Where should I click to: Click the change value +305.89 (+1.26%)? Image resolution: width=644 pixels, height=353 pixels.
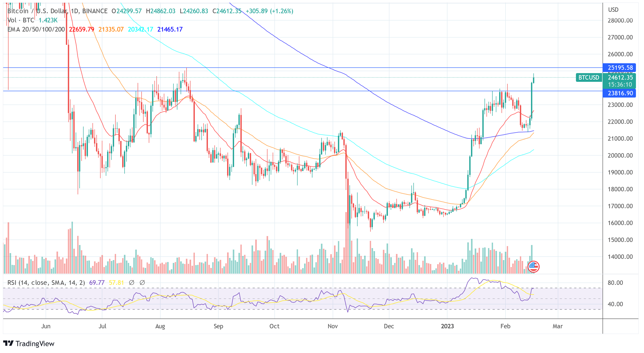click(269, 11)
